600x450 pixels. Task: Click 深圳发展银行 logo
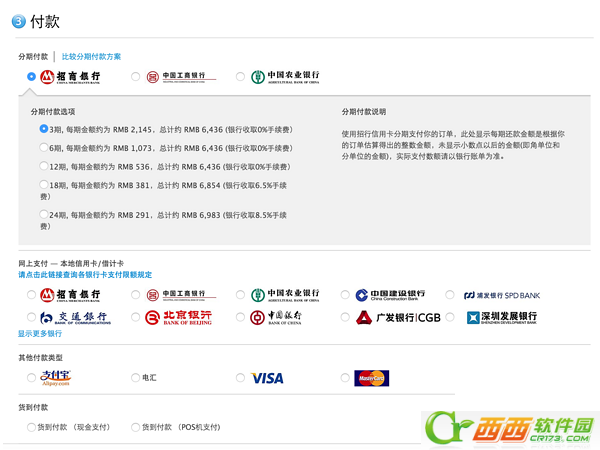pos(502,318)
